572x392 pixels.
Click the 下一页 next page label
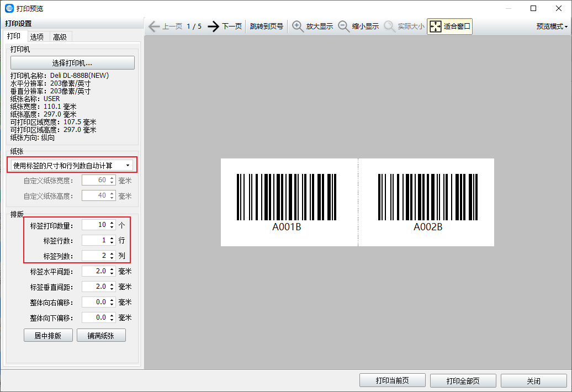click(x=232, y=27)
